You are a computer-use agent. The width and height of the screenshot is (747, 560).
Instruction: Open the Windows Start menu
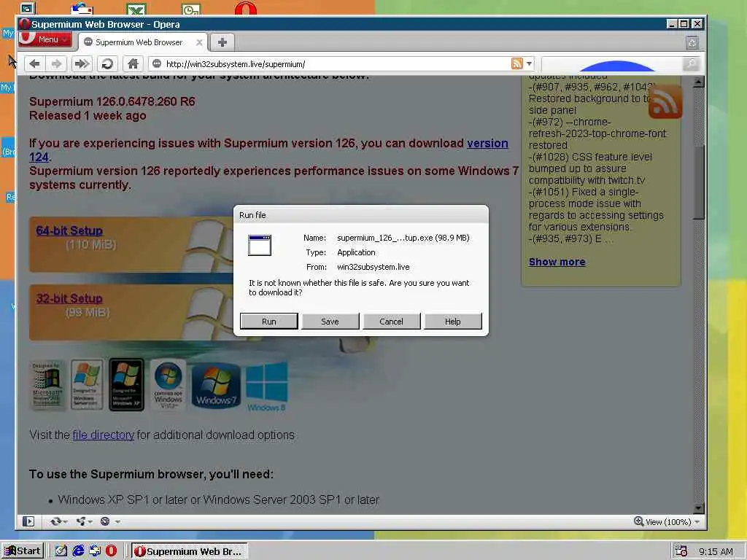click(x=23, y=551)
